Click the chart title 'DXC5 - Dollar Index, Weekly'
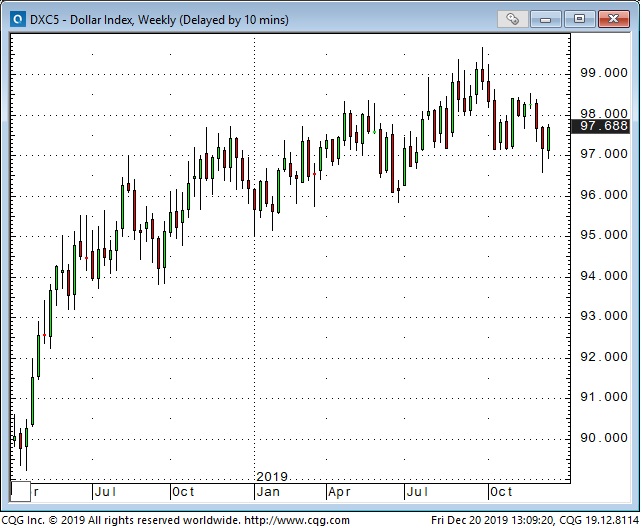 tap(103, 20)
